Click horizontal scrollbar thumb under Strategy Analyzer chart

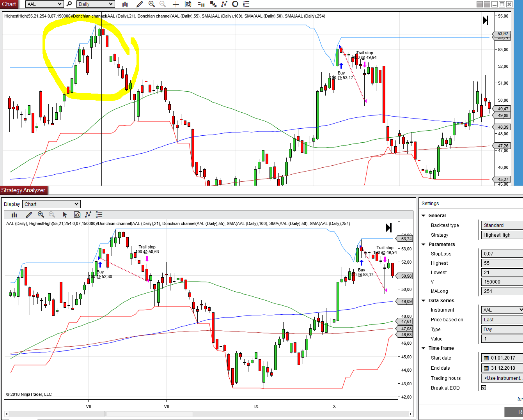149,414
